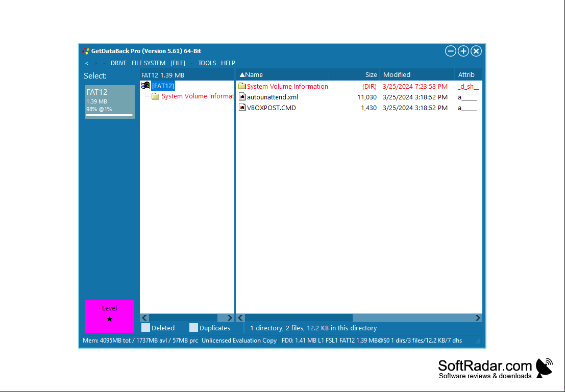Click right arrow of tree pane scrollbar
Screen dimensions: 565x392
pos(230,318)
